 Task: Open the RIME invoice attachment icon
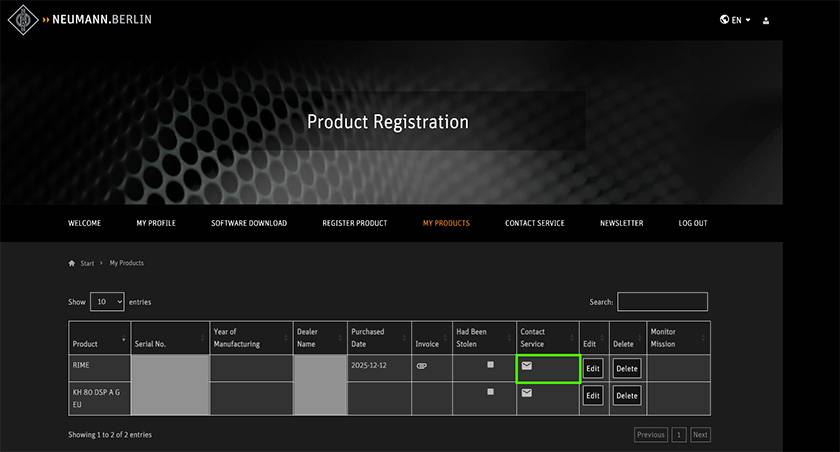[421, 366]
